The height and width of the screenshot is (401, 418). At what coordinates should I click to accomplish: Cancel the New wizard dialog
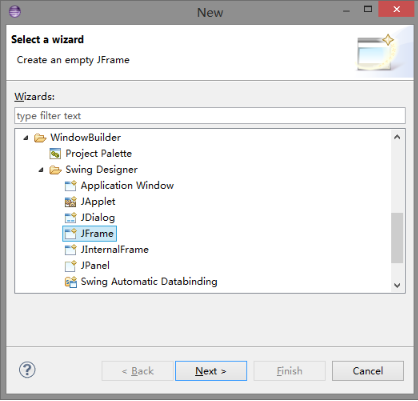click(368, 371)
